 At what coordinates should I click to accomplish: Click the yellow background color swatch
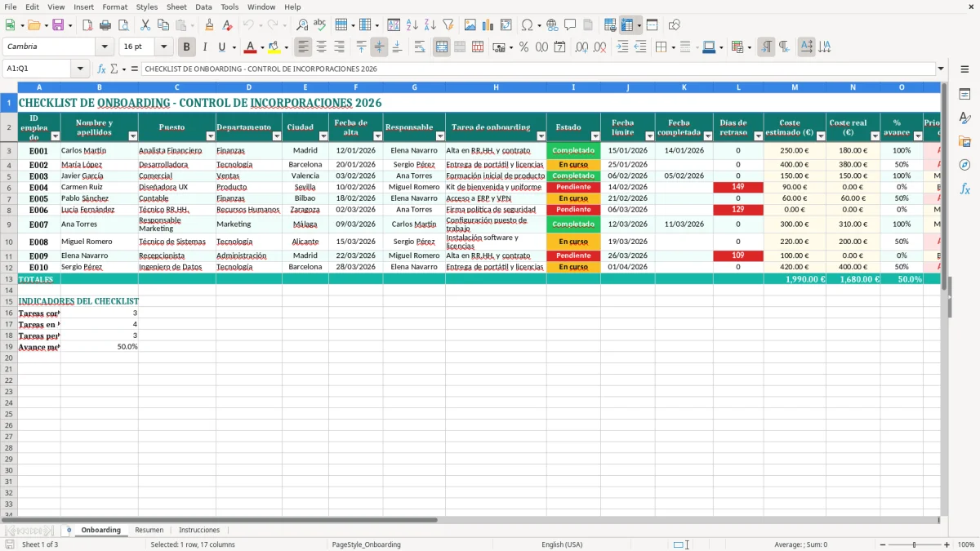point(274,47)
